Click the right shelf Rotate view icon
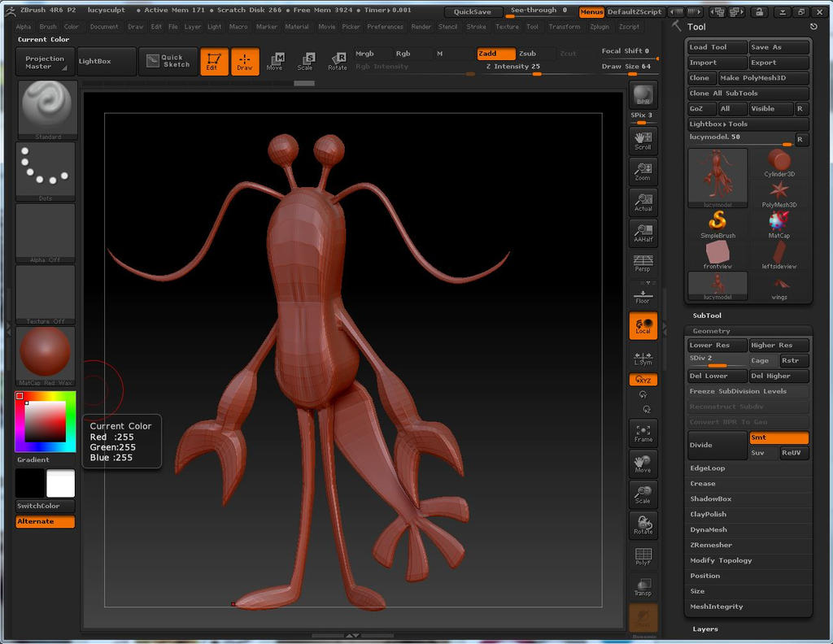Screen dimensions: 833x644 click(x=643, y=525)
